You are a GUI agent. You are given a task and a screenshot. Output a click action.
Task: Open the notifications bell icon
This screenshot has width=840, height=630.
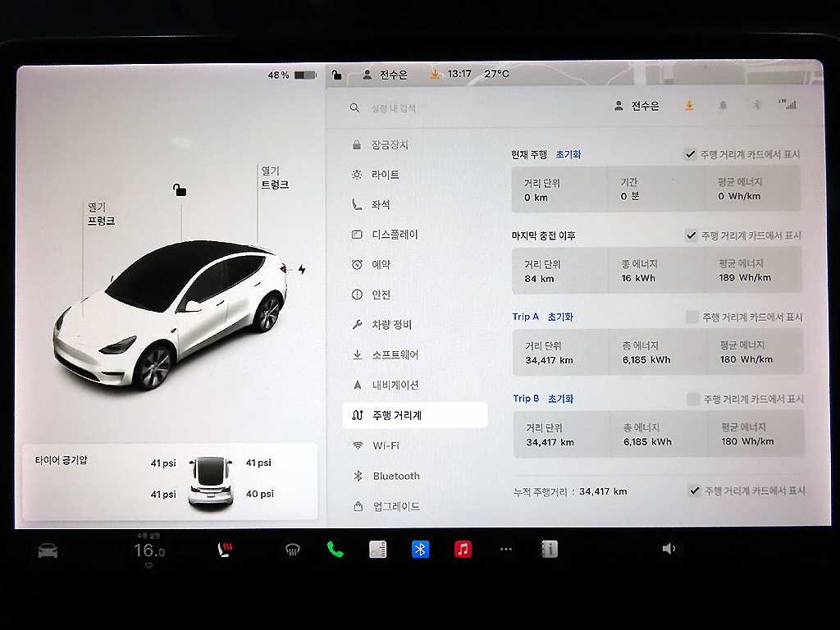723,106
